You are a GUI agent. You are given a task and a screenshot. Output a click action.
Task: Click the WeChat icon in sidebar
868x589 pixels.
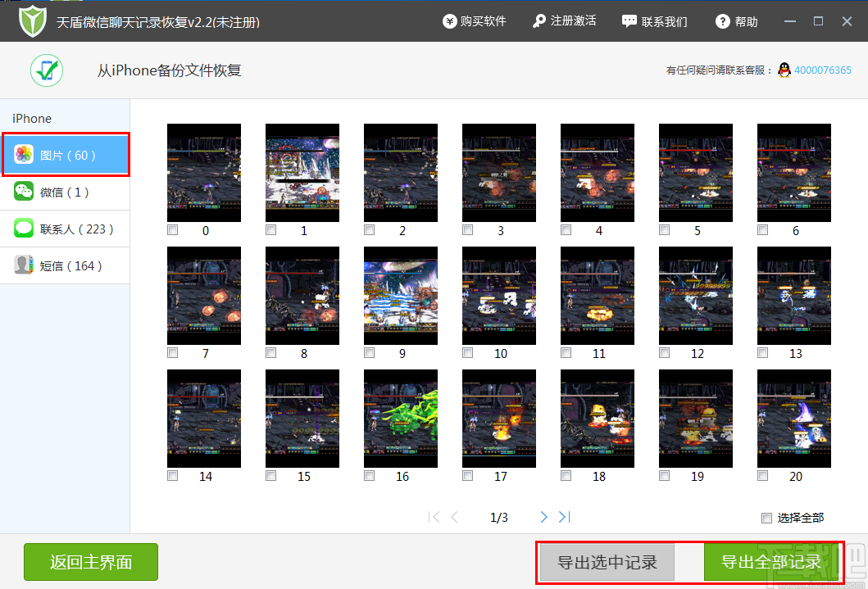point(24,192)
